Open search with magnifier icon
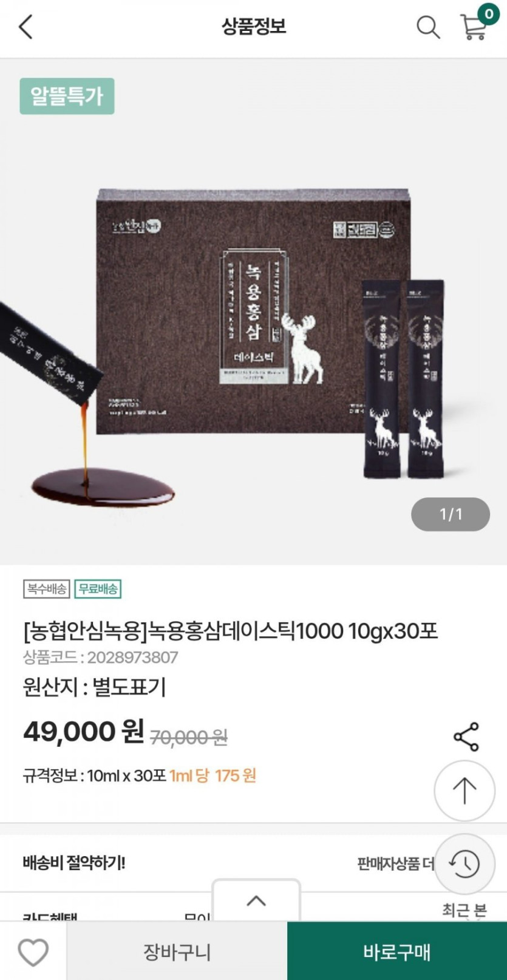The width and height of the screenshot is (507, 980). point(427,27)
